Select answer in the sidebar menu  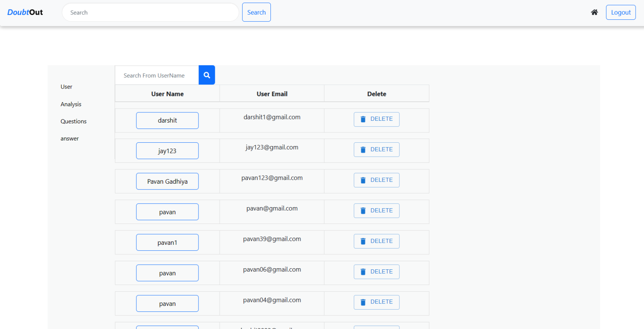click(70, 139)
